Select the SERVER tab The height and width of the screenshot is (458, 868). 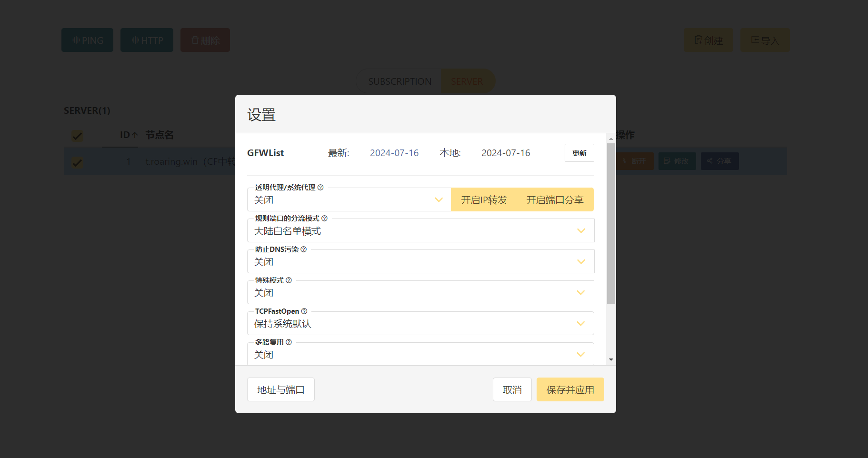(467, 81)
